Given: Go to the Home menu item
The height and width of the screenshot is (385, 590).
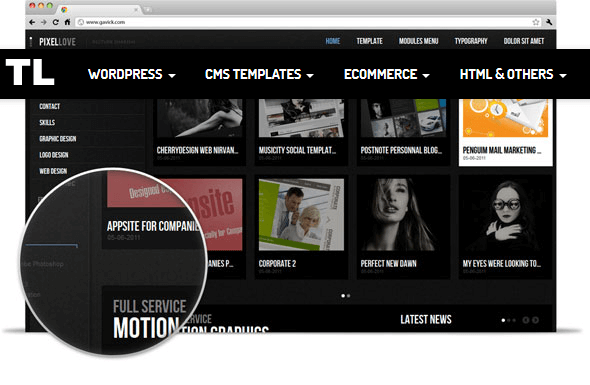Looking at the screenshot, I should (x=333, y=41).
